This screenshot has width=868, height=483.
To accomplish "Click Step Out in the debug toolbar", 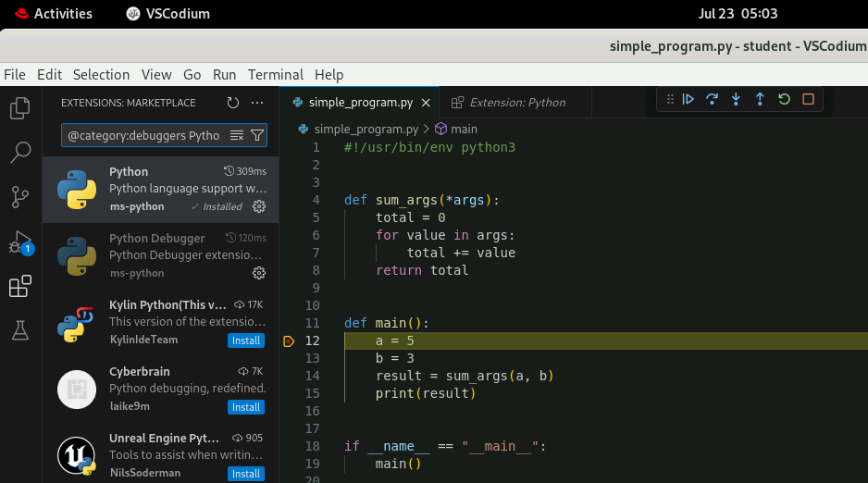I will click(760, 99).
